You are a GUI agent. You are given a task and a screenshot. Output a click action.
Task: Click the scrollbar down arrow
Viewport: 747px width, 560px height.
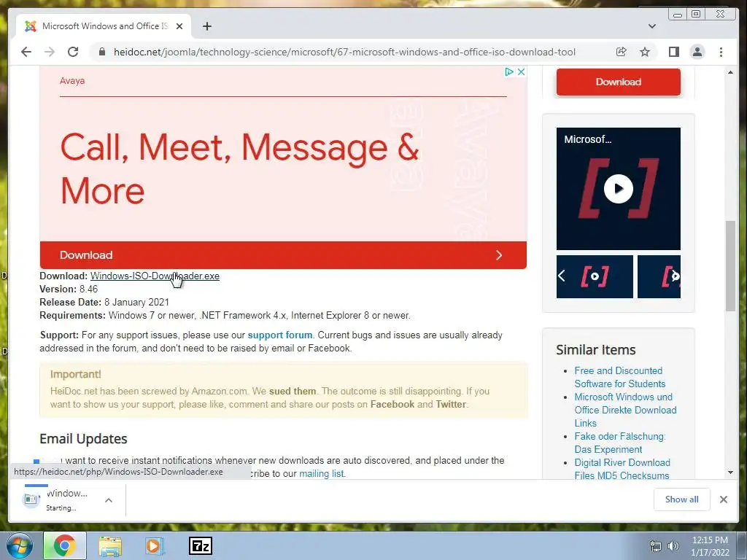tap(730, 472)
